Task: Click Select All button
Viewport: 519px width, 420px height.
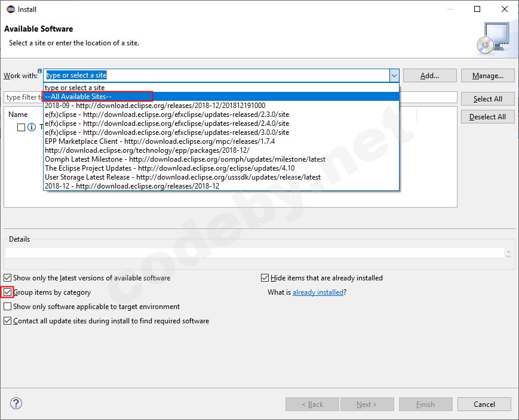Action: [487, 99]
